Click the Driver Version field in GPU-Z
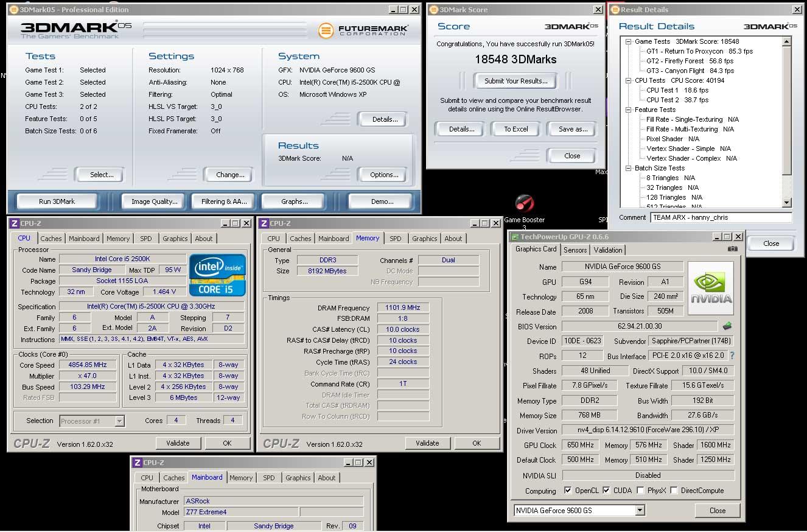Image resolution: width=807 pixels, height=532 pixels. (x=648, y=430)
